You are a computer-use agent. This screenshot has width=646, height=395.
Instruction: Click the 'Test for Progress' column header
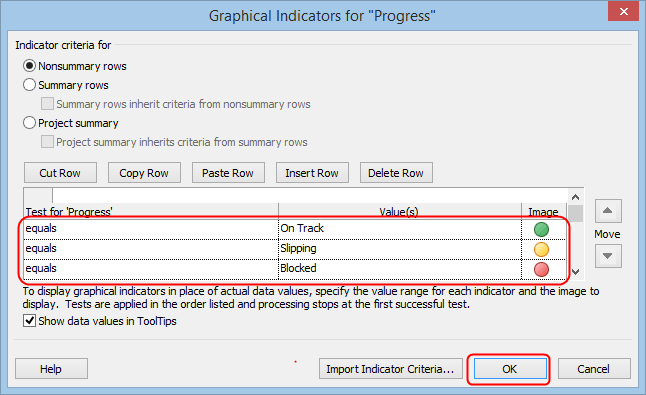coord(151,211)
